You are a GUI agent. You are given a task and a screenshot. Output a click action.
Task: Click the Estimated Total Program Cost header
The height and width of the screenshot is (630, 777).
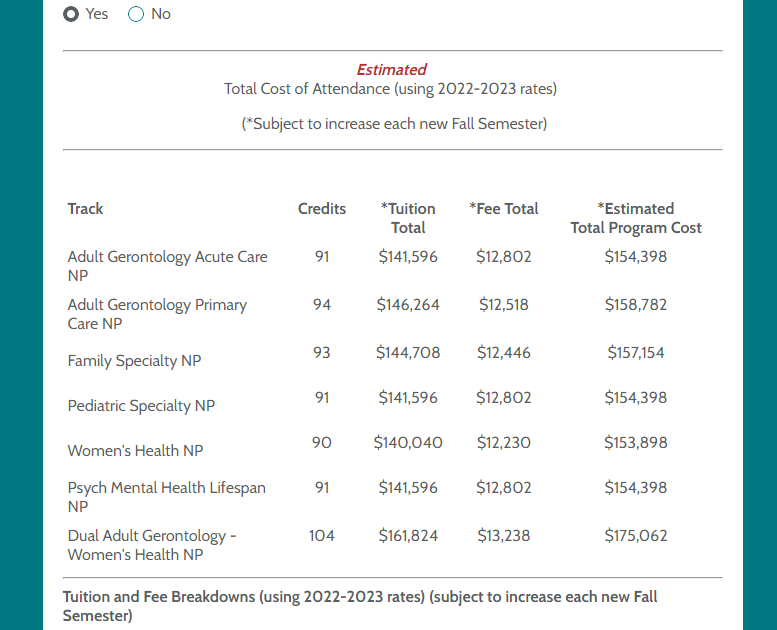(x=636, y=218)
